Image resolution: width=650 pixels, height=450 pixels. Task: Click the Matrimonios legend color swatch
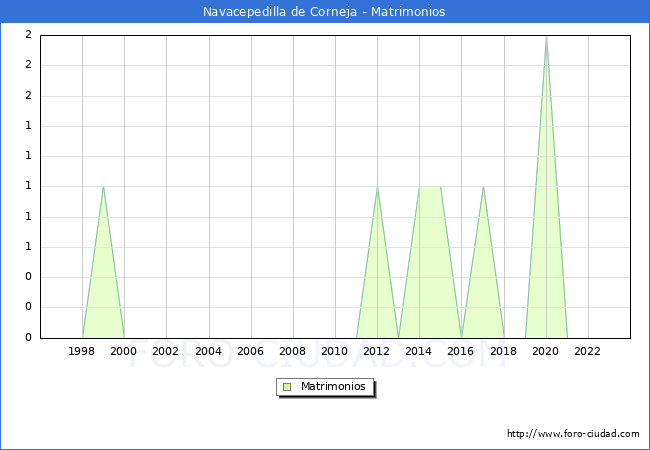287,387
